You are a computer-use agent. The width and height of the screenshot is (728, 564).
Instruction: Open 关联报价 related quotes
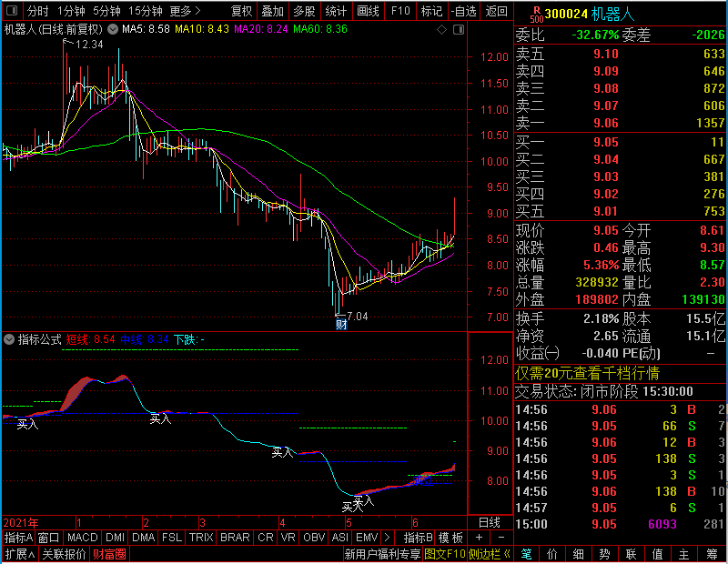coord(64,554)
